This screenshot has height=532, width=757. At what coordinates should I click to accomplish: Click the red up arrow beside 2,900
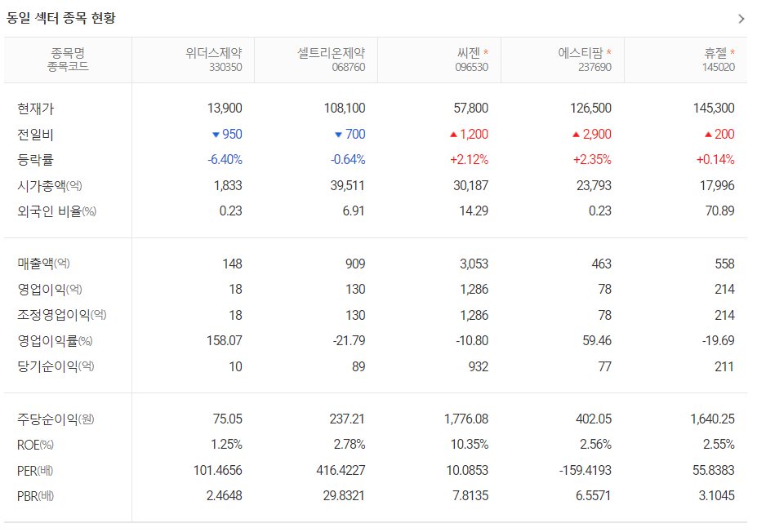(x=576, y=135)
